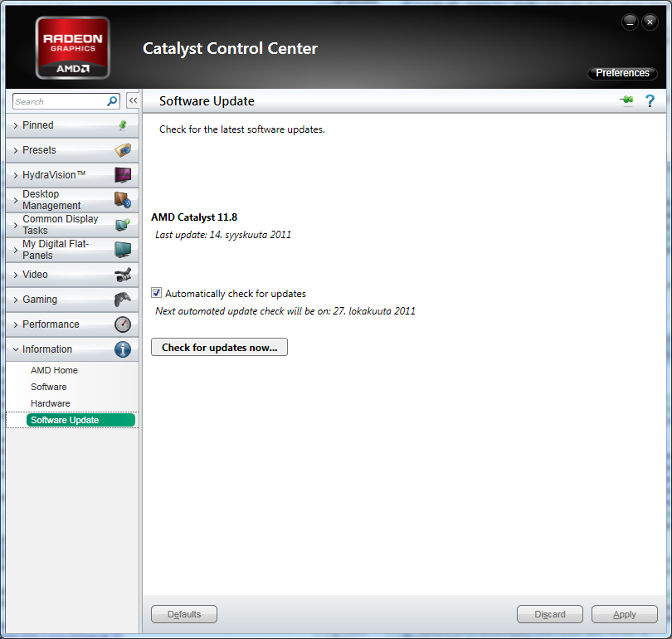Image resolution: width=672 pixels, height=639 pixels.
Task: Collapse the Information section arrow
Action: click(x=16, y=349)
